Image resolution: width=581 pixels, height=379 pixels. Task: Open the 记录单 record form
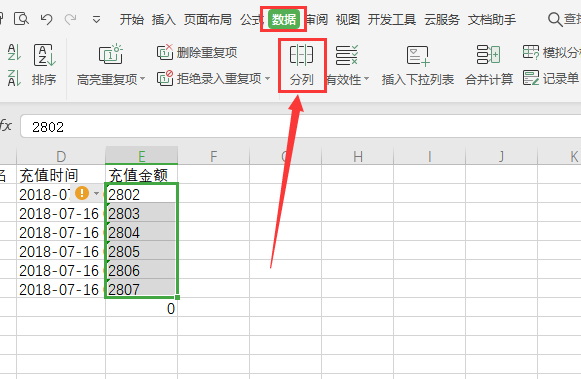(x=551, y=78)
